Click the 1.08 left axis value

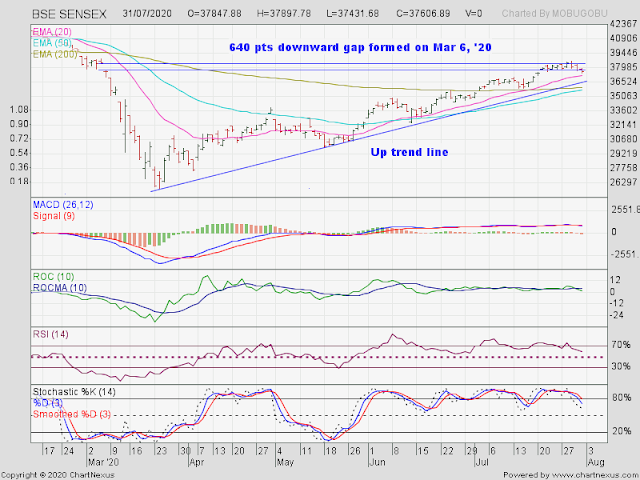coord(19,109)
